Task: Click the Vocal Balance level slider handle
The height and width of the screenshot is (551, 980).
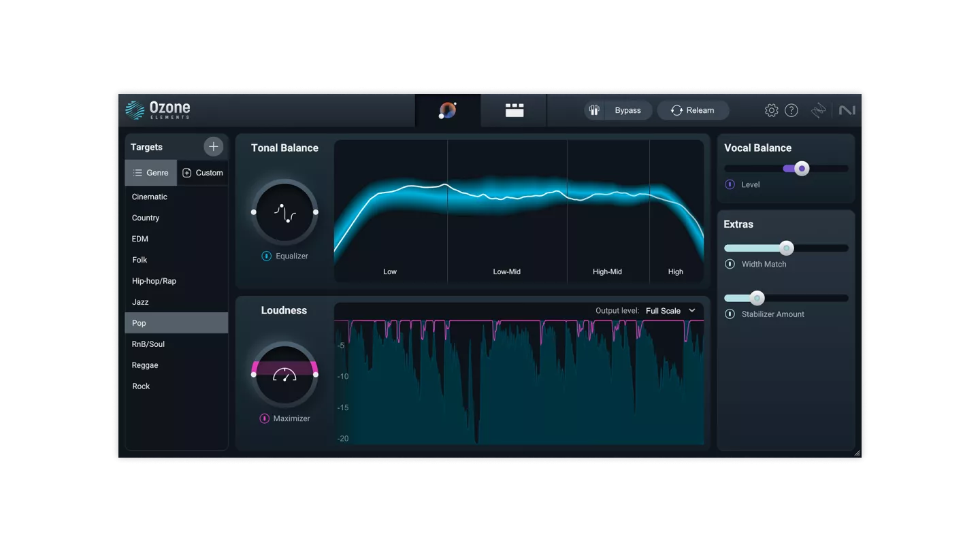Action: pyautogui.click(x=802, y=169)
